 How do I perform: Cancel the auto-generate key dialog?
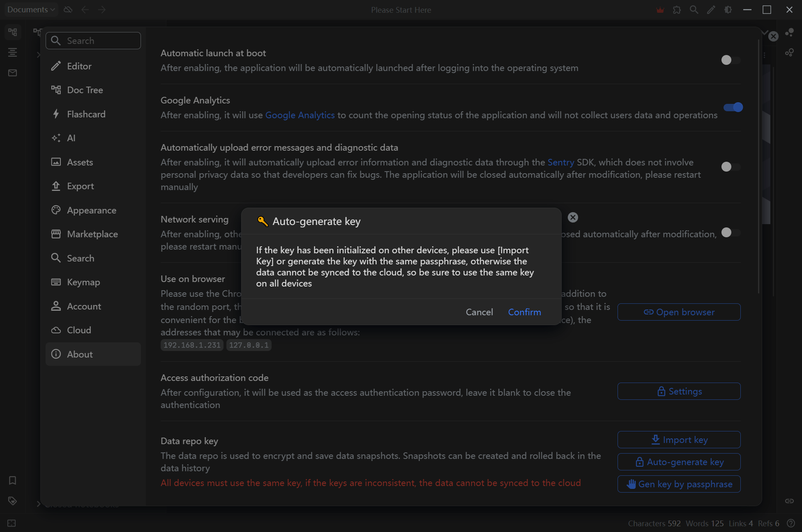point(479,312)
